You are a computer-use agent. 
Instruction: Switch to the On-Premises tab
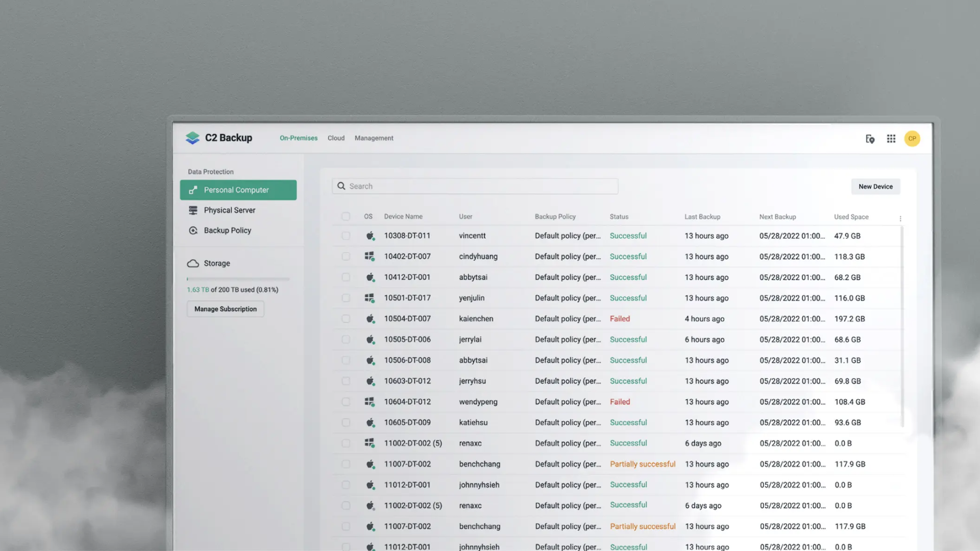click(x=299, y=138)
